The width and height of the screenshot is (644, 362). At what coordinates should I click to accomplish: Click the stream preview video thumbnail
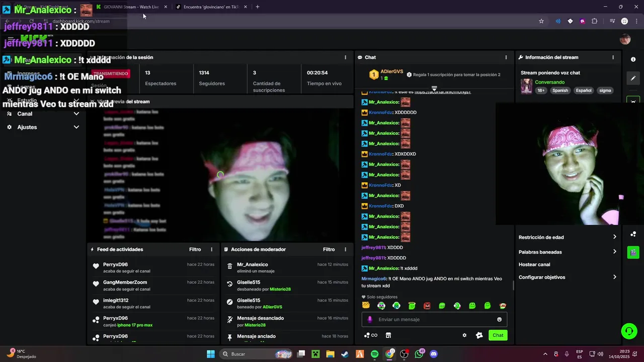(220, 174)
